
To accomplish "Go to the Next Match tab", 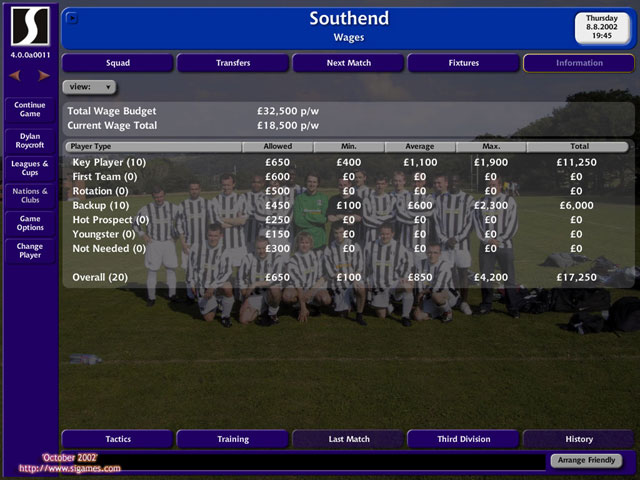I will coord(348,63).
